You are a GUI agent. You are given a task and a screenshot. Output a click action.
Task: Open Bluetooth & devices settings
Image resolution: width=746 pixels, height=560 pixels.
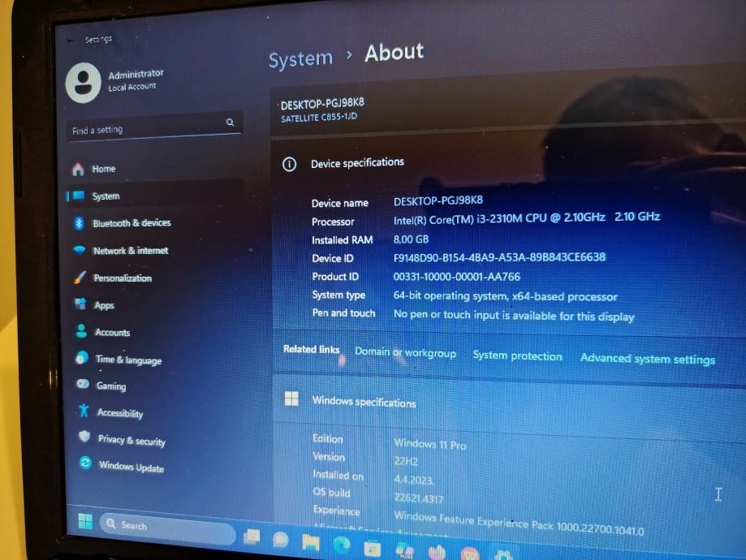tap(132, 223)
